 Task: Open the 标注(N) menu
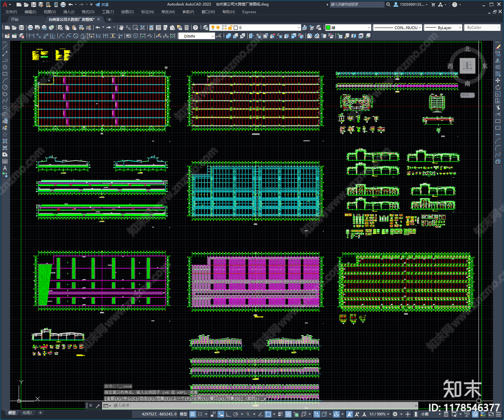click(147, 12)
